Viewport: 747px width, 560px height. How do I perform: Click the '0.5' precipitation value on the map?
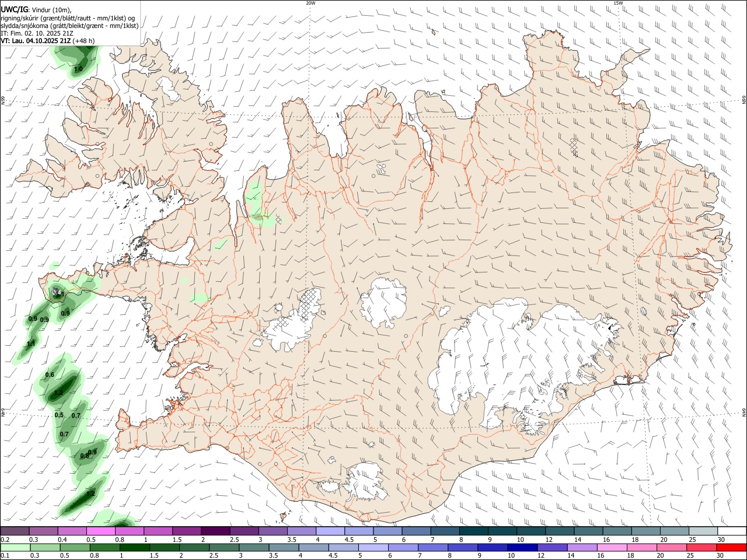click(x=59, y=415)
